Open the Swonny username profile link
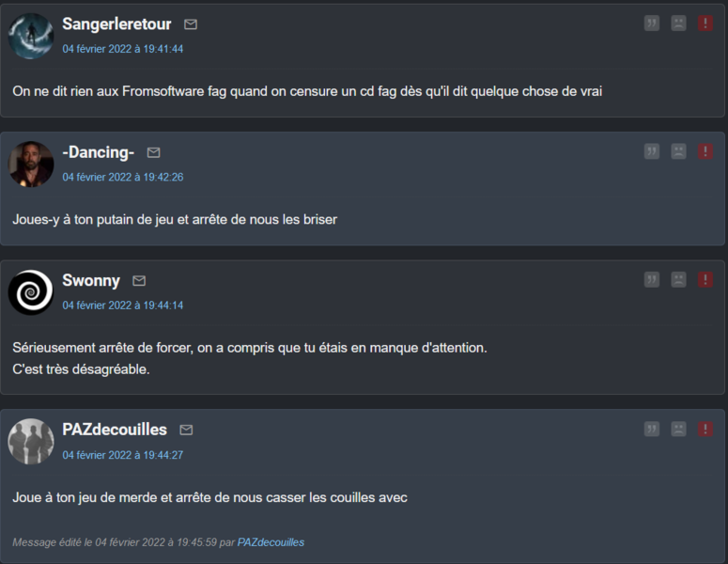Viewport: 728px width, 564px height. coord(91,280)
